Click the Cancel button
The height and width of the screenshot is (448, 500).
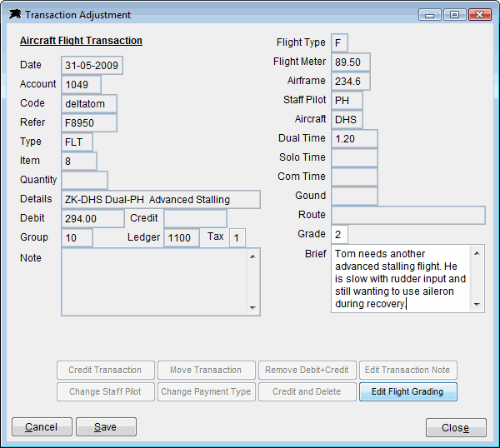pos(42,427)
